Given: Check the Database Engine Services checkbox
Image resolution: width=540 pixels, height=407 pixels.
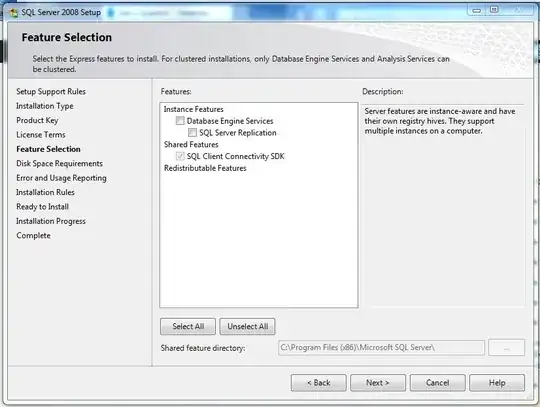Looking at the screenshot, I should point(180,121).
